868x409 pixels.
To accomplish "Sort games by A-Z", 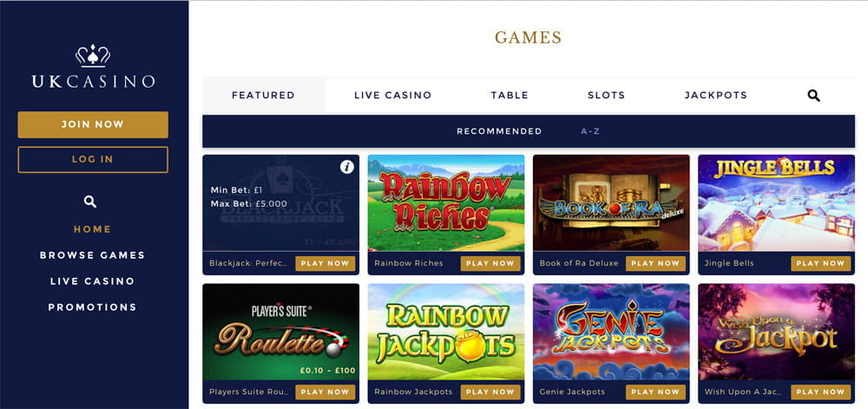I will click(x=590, y=132).
